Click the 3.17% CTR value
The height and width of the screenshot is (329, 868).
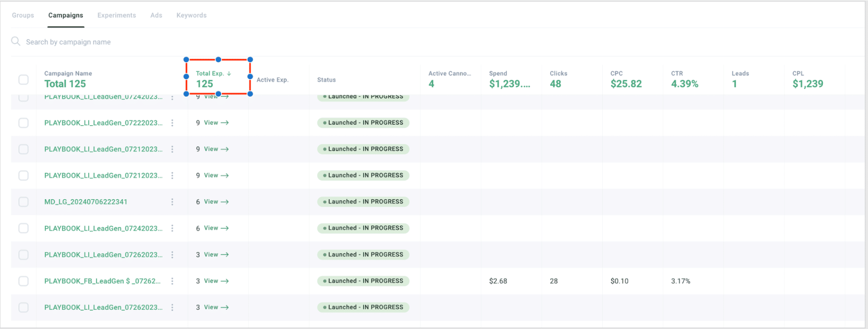[x=681, y=281]
